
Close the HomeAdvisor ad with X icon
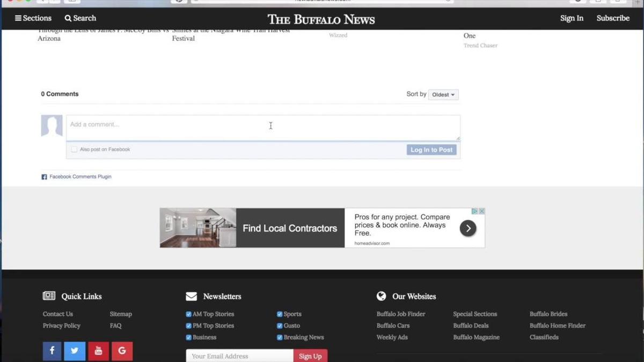(x=481, y=211)
